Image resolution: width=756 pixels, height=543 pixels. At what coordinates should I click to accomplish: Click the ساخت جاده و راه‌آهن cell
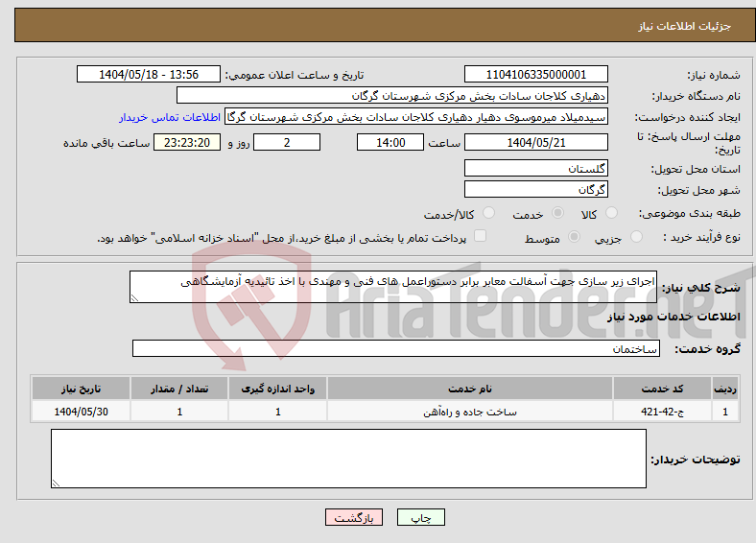[470, 412]
